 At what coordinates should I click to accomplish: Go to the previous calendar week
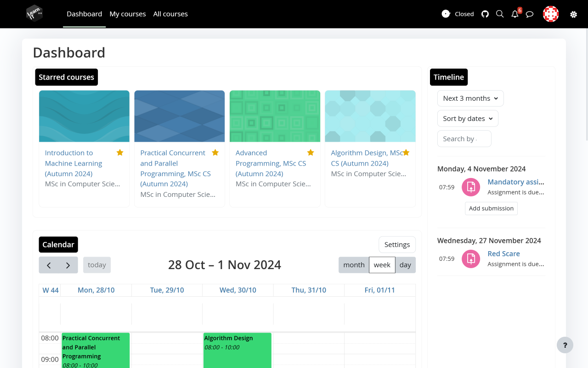tap(49, 265)
